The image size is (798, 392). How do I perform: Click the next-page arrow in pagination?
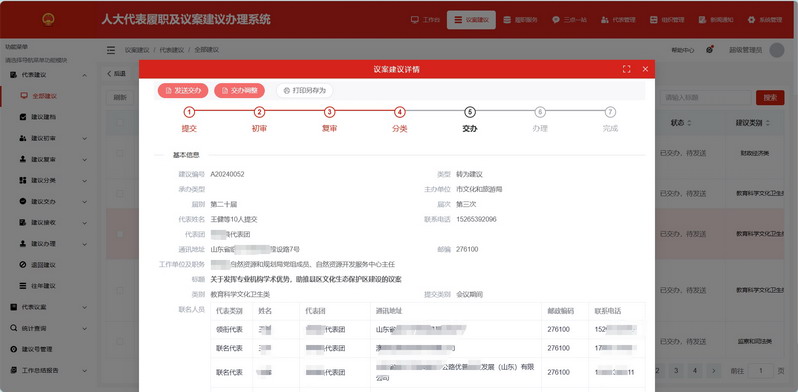(714, 371)
